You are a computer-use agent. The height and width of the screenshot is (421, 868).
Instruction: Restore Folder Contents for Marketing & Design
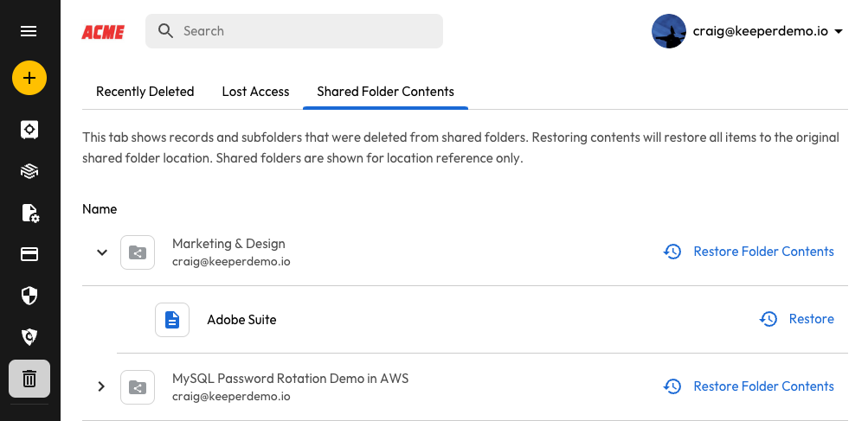click(x=749, y=252)
